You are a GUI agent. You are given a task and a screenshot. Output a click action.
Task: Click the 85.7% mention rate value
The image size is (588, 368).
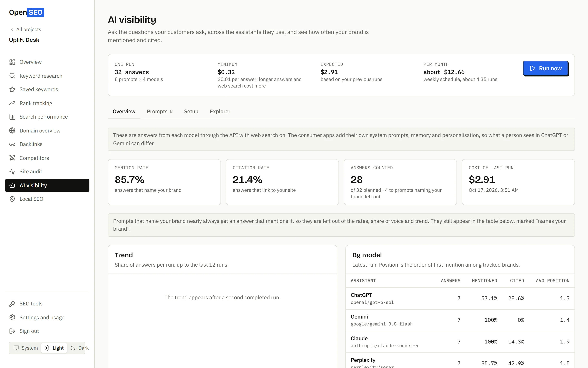coord(129,180)
